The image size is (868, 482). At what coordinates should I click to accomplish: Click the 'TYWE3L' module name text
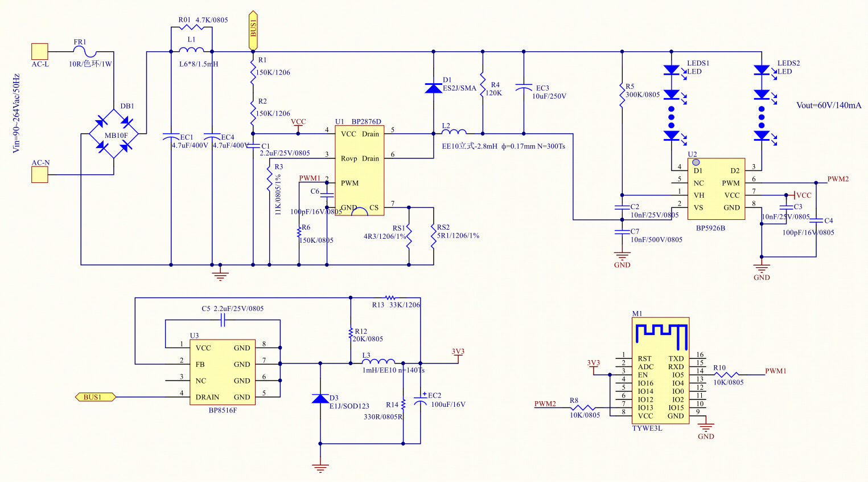[647, 428]
